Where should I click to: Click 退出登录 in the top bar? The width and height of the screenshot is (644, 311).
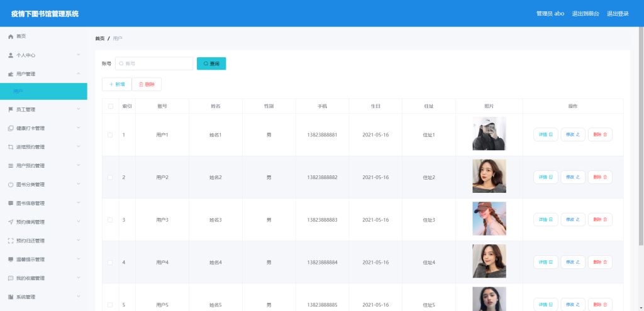[618, 14]
